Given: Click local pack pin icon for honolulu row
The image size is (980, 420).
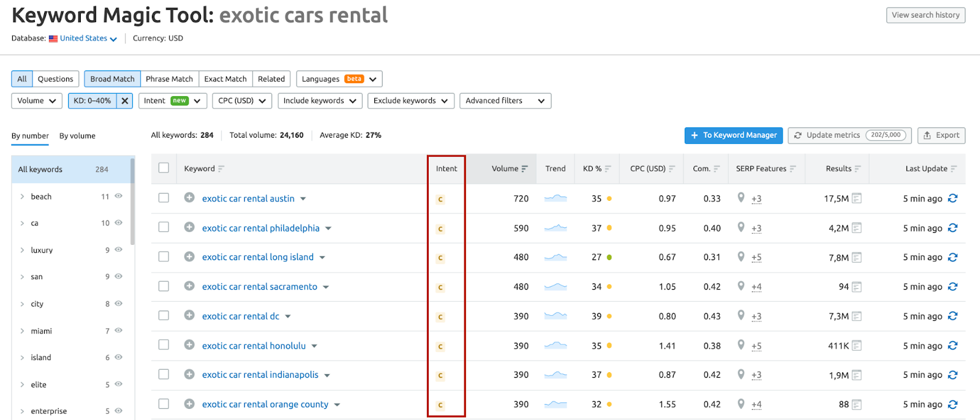Looking at the screenshot, I should pyautogui.click(x=741, y=345).
